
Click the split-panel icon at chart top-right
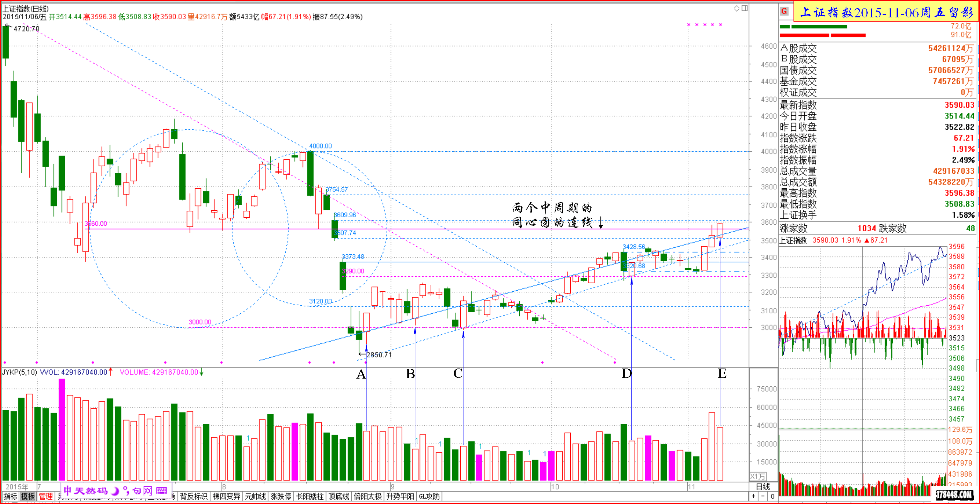[745, 8]
